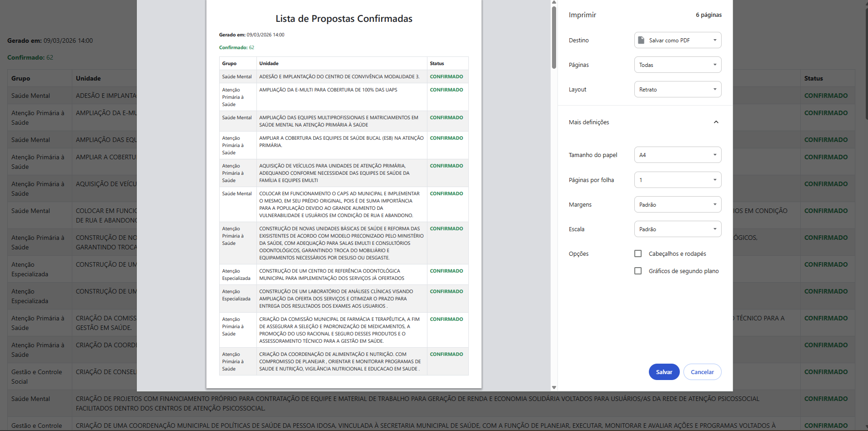Open the Escala dropdown

(x=677, y=229)
